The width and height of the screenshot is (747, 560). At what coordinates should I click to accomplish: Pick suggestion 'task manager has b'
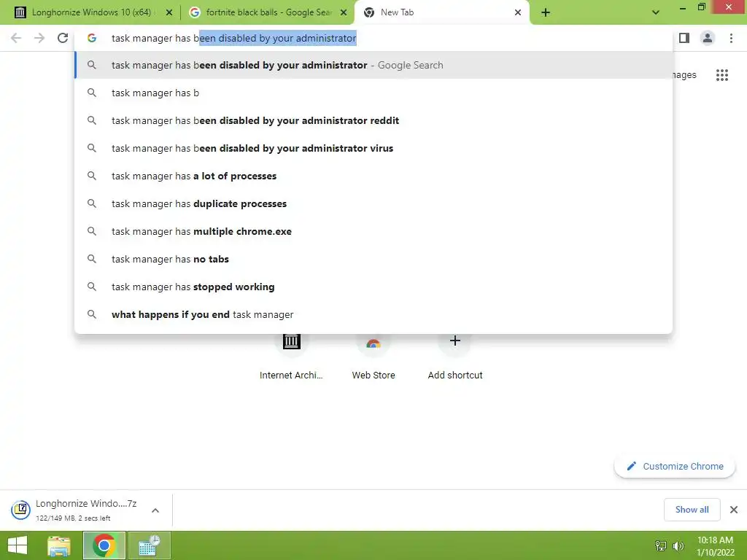click(x=373, y=93)
